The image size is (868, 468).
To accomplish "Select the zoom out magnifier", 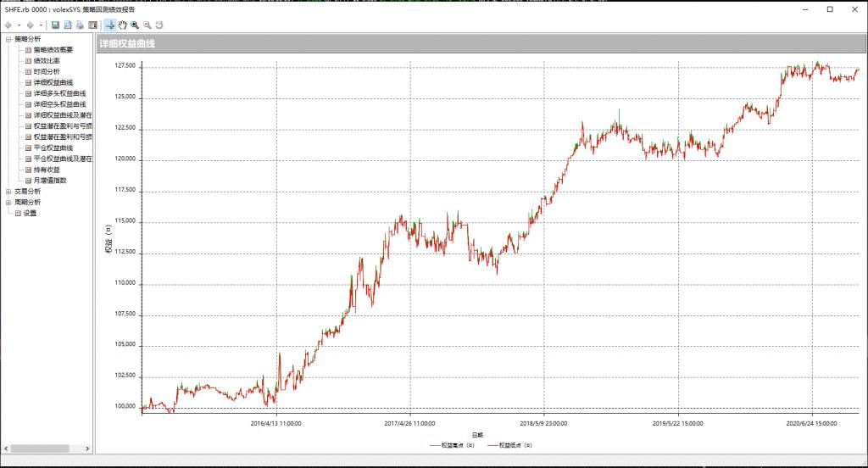I will tap(147, 25).
